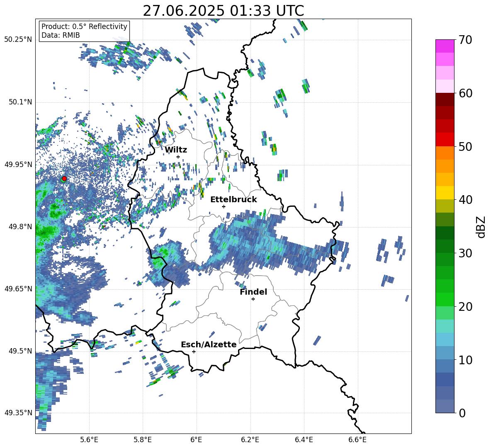Click the yellow colorbar segment near 40

point(445,193)
